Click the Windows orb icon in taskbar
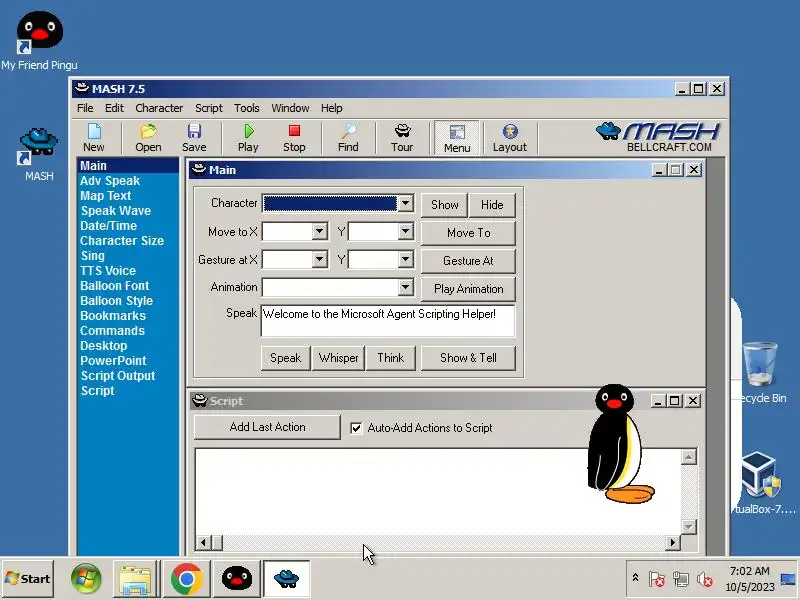Viewport: 800px width, 600px height. click(86, 579)
